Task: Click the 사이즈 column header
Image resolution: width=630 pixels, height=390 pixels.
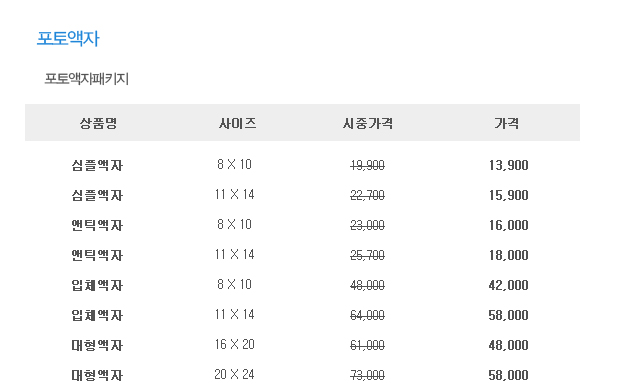Action: [237, 123]
